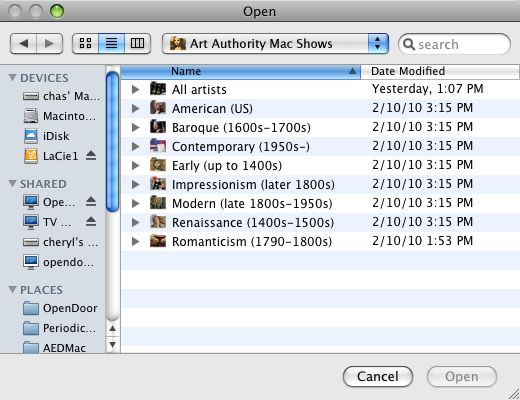The width and height of the screenshot is (520, 400).
Task: Open the Periodic... folder in Places
Action: (x=59, y=328)
